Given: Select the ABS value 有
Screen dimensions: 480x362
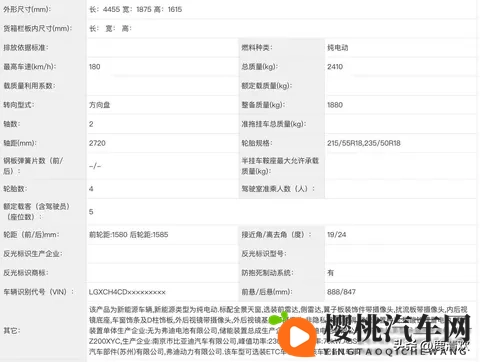Looking at the screenshot, I should [x=330, y=273].
